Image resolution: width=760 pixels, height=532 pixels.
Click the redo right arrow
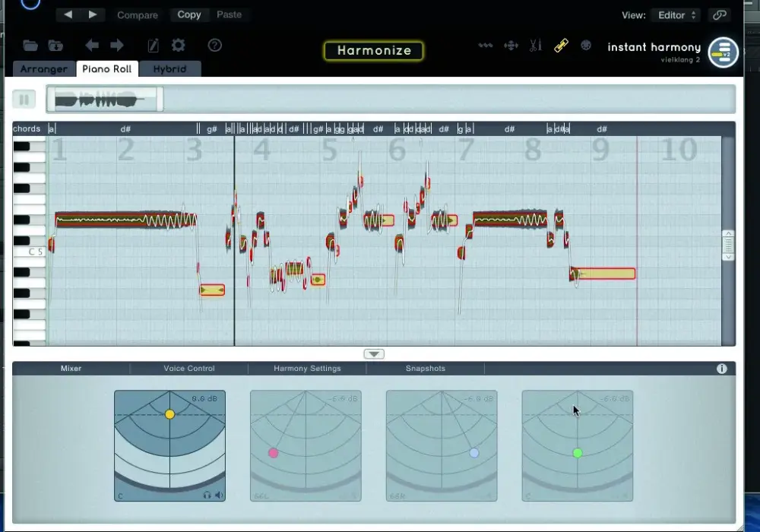coord(117,46)
